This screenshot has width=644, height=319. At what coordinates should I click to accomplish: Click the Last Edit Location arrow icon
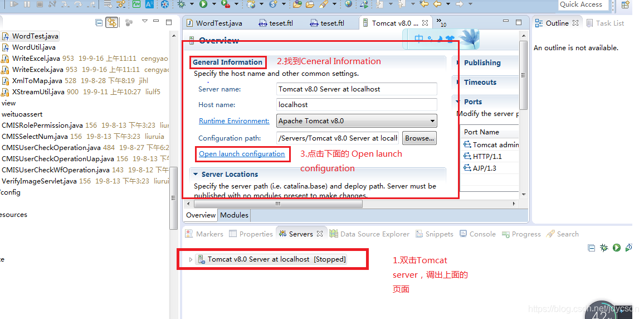coord(425,4)
